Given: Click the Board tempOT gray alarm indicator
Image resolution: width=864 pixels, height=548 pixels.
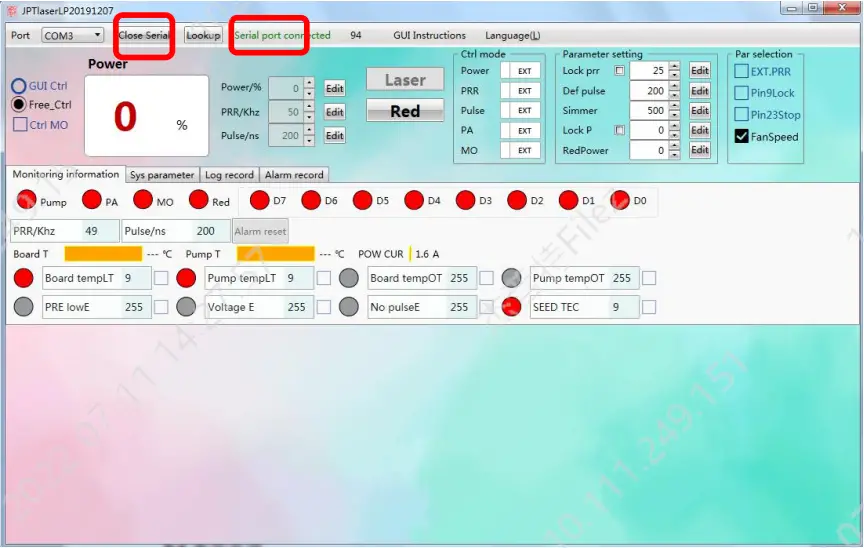Looking at the screenshot, I should tap(349, 278).
